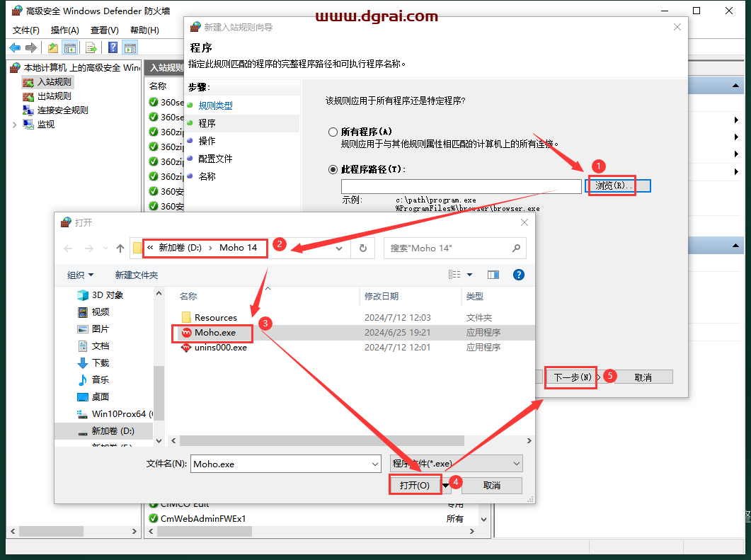Click the back arrow in Open dialog
The image size is (751, 560).
click(69, 248)
